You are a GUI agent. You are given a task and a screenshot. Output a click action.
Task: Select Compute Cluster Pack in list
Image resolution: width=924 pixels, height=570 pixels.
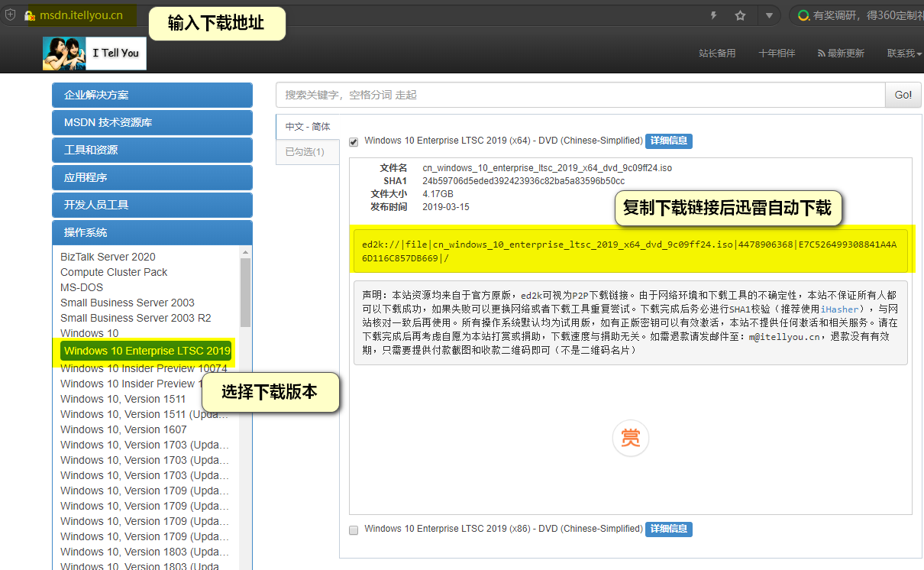tap(114, 272)
